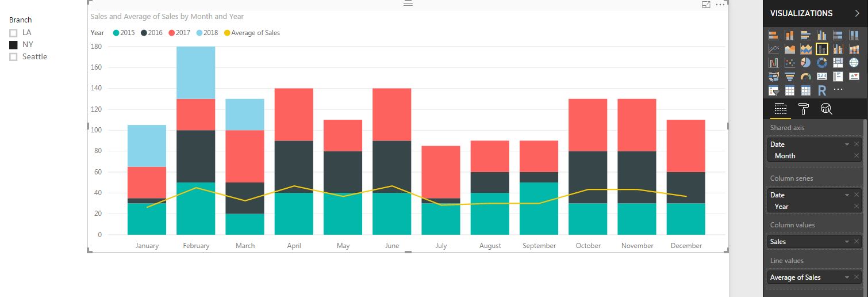Click the 2015 teal legend swatch
Screen dimensions: 868x297
click(116, 33)
